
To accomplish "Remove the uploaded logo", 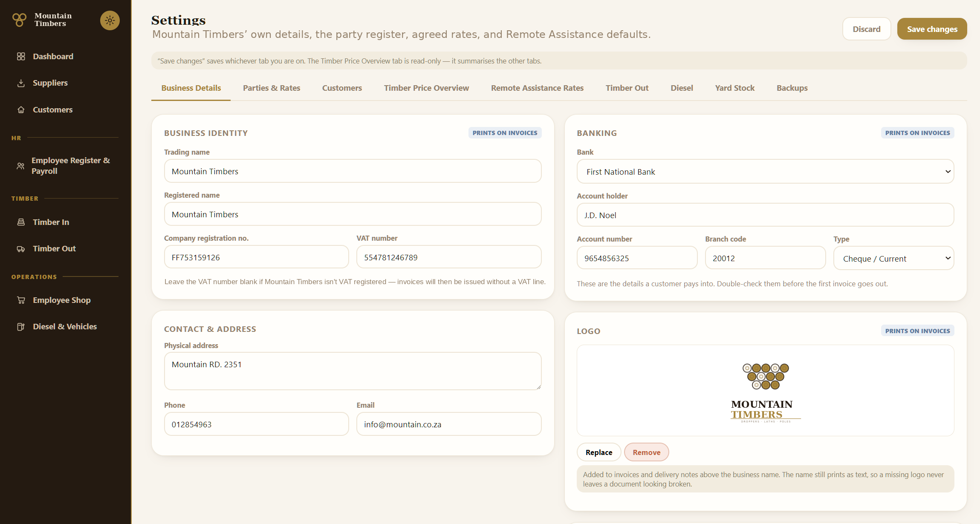I will tap(646, 452).
